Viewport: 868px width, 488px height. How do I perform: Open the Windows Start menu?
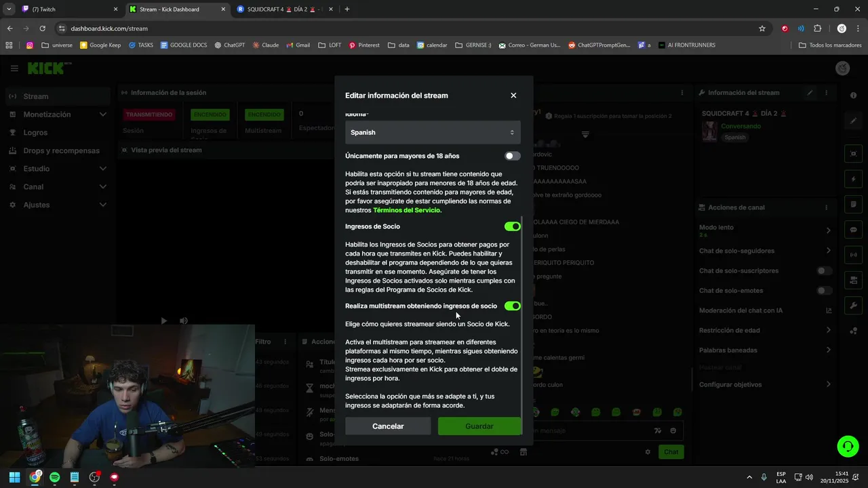[x=14, y=477]
